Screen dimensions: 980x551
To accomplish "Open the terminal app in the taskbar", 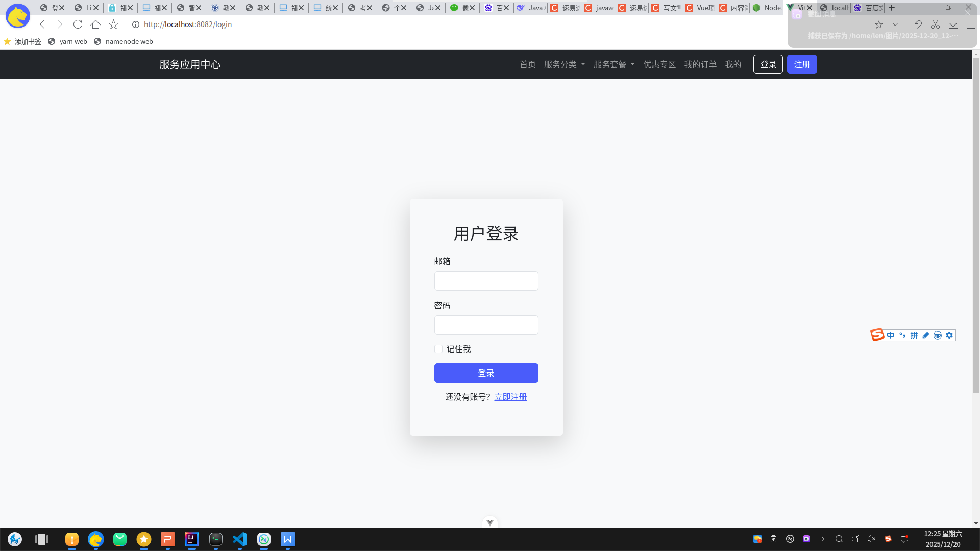I will 215,539.
